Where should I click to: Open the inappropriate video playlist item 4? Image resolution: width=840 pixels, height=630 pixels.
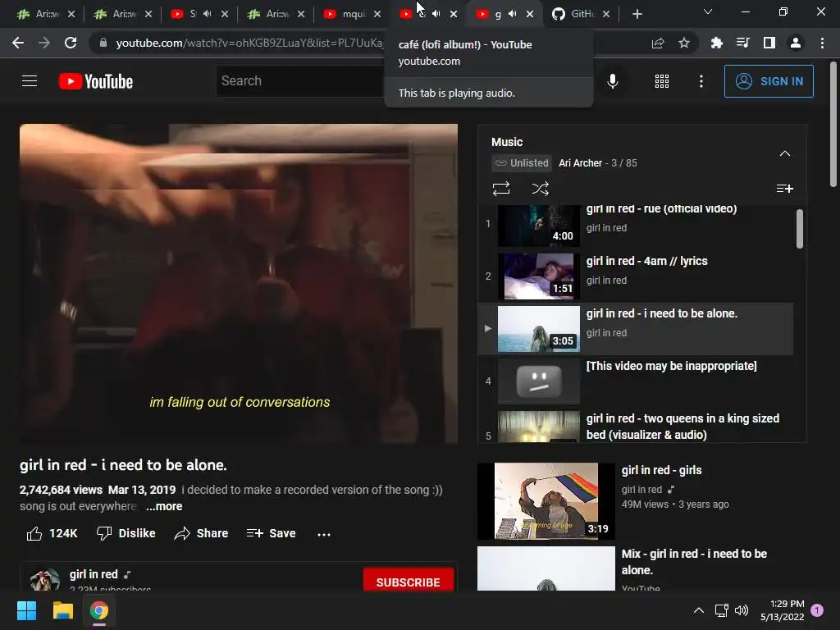coord(636,381)
